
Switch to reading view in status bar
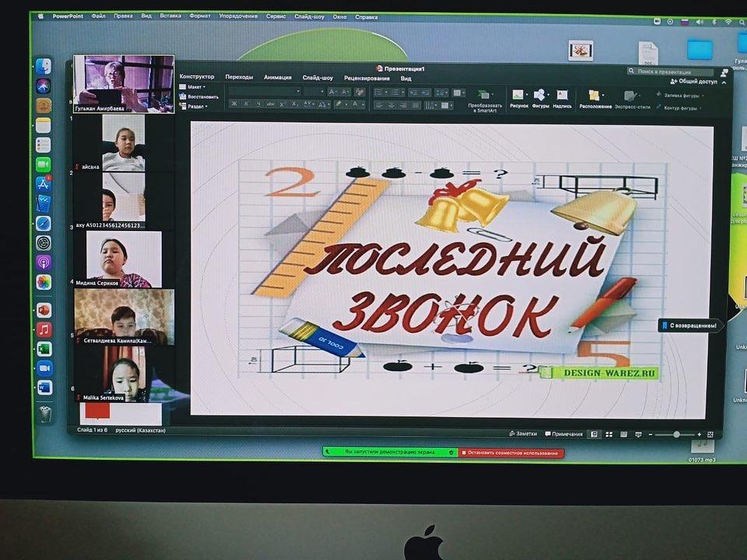(x=623, y=434)
